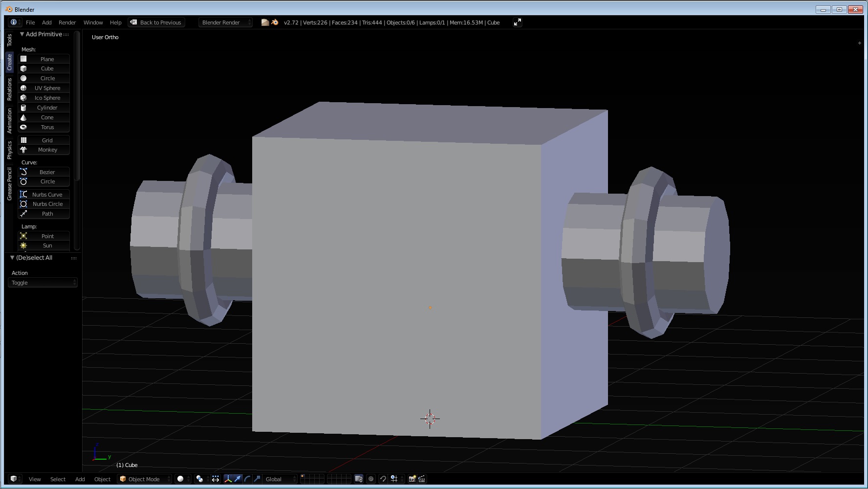This screenshot has width=868, height=489.
Task: Add a Nurbs Curve
Action: (44, 195)
